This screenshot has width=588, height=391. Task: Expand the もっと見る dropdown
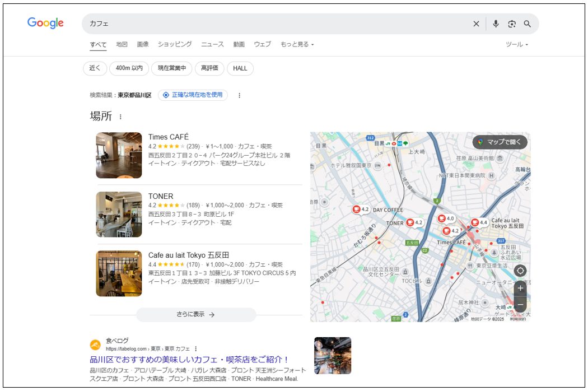(297, 44)
